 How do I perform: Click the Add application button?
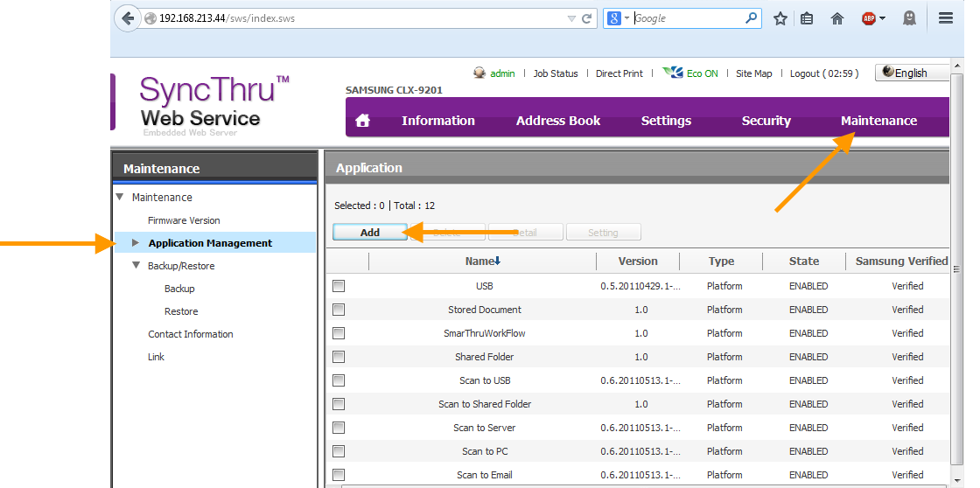coord(370,233)
